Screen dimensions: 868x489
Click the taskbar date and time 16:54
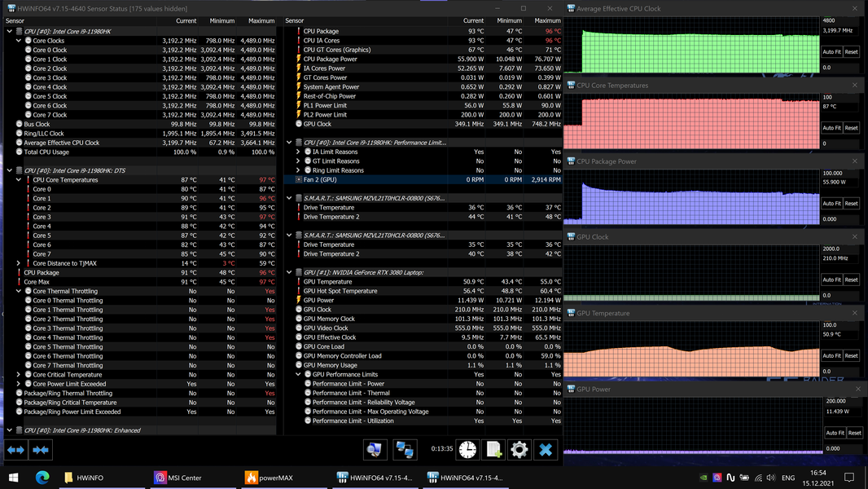pyautogui.click(x=818, y=478)
